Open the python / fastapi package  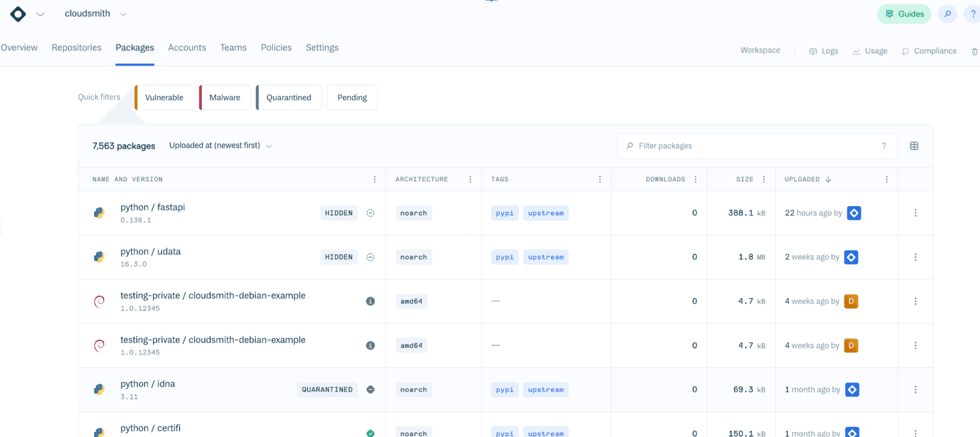[x=153, y=207]
